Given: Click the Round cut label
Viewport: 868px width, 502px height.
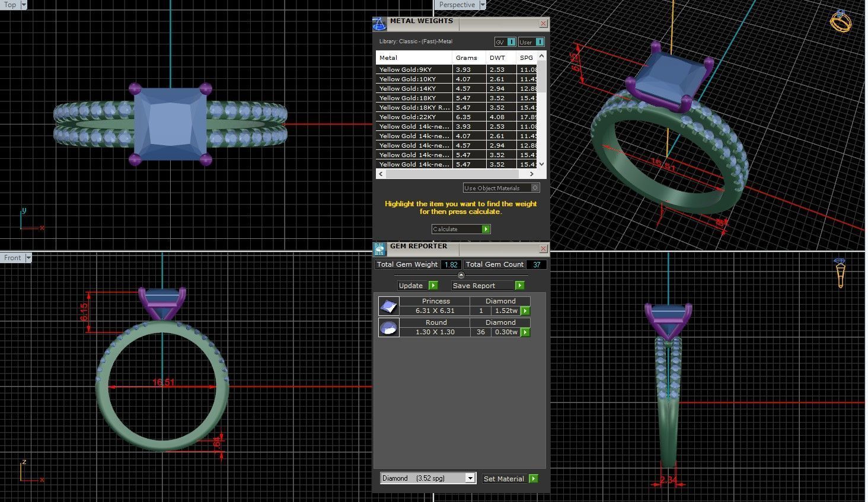Looking at the screenshot, I should [x=436, y=322].
